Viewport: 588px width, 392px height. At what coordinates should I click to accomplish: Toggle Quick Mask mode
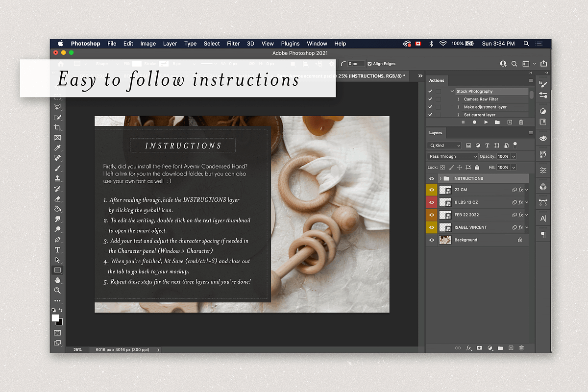[57, 333]
